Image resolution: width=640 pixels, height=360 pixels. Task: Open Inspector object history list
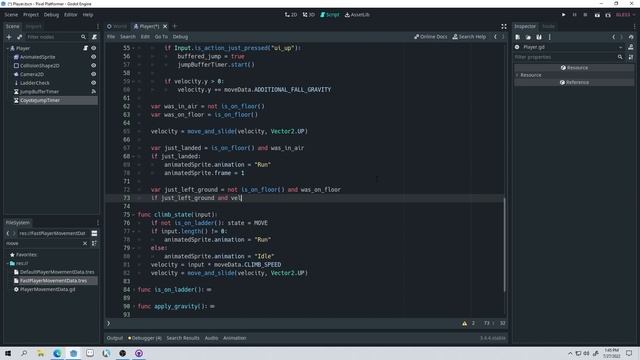point(631,37)
